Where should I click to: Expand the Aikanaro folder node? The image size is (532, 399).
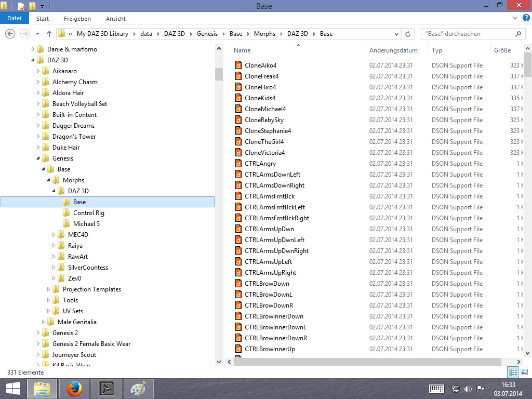[x=38, y=71]
